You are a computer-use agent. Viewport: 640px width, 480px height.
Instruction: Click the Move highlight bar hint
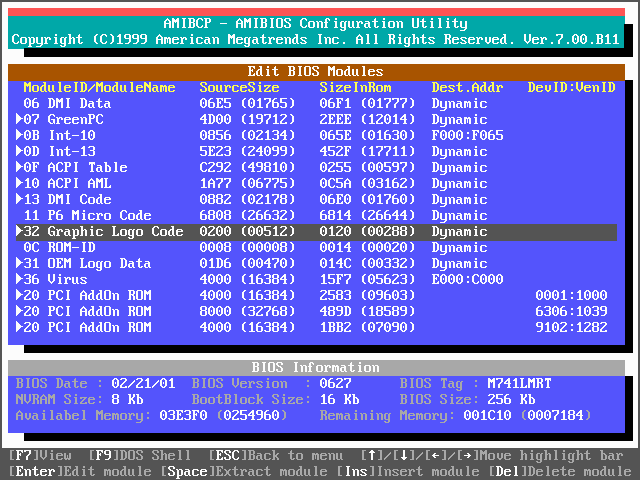(551, 455)
